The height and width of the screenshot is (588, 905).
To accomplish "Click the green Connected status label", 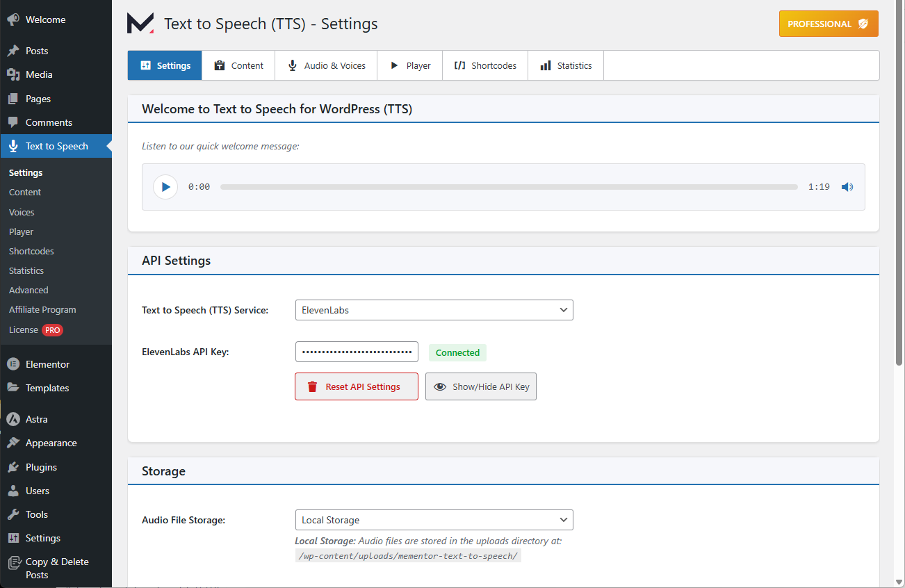I will (x=457, y=352).
